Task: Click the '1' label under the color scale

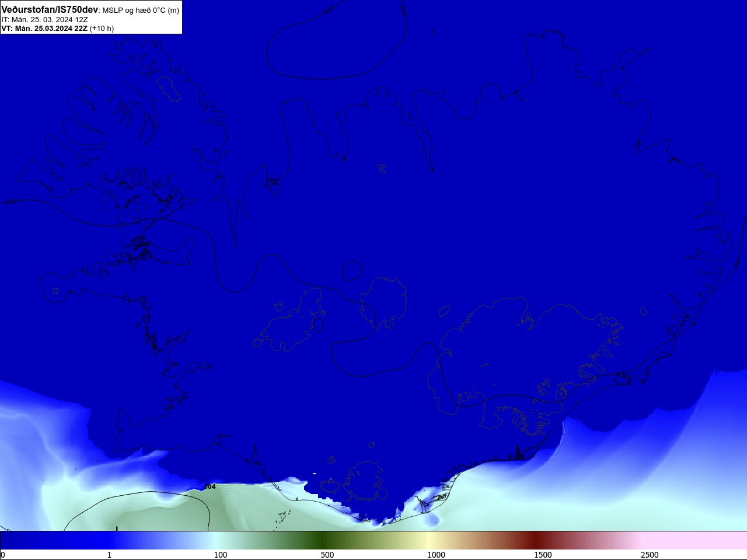Action: (x=109, y=555)
